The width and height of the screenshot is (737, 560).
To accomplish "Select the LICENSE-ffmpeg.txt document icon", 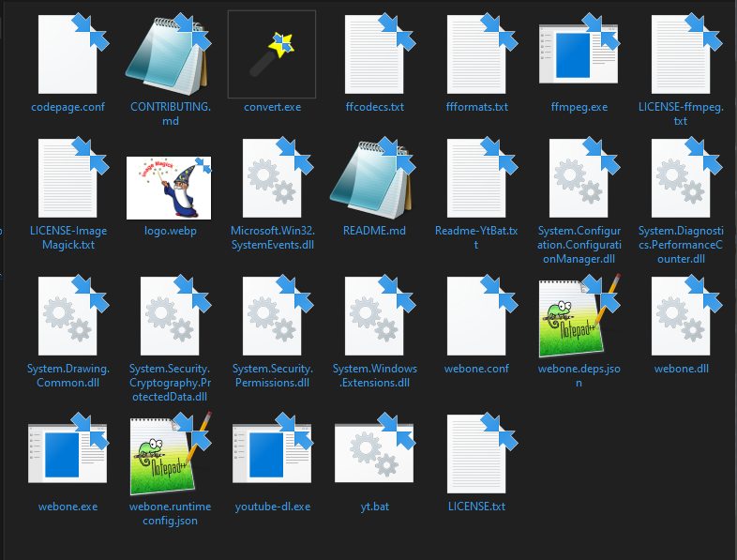I will point(681,54).
